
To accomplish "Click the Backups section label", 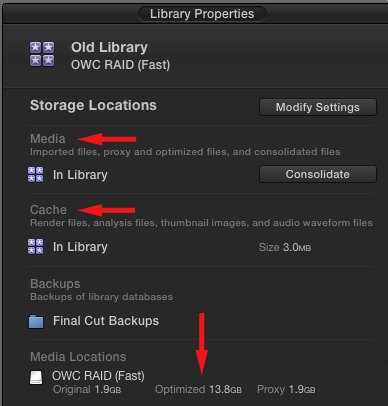I will coord(55,284).
